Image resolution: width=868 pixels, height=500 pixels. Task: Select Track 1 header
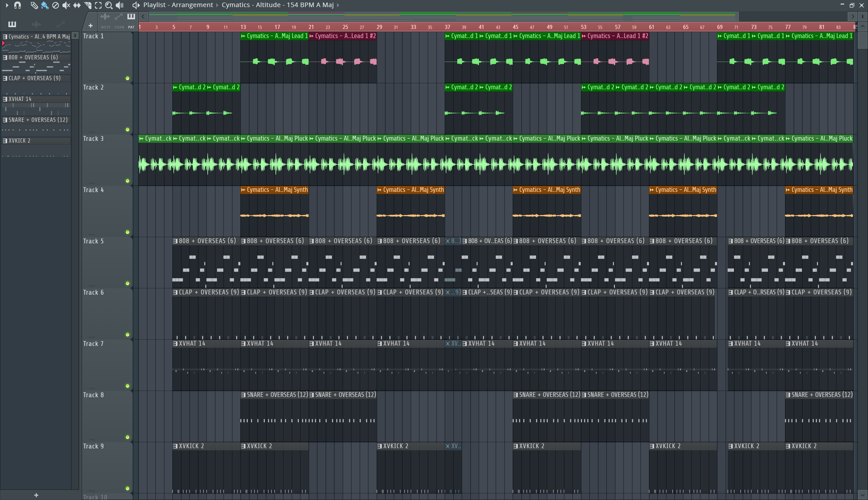click(107, 57)
